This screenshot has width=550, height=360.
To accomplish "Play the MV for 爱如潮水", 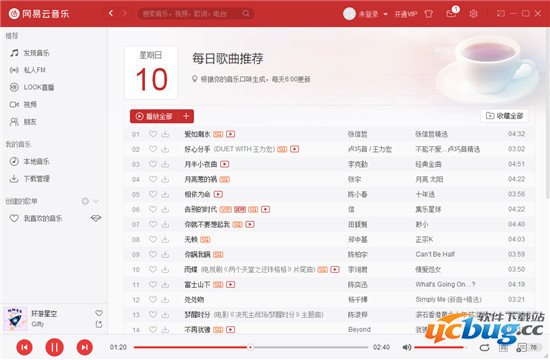I will (230, 134).
